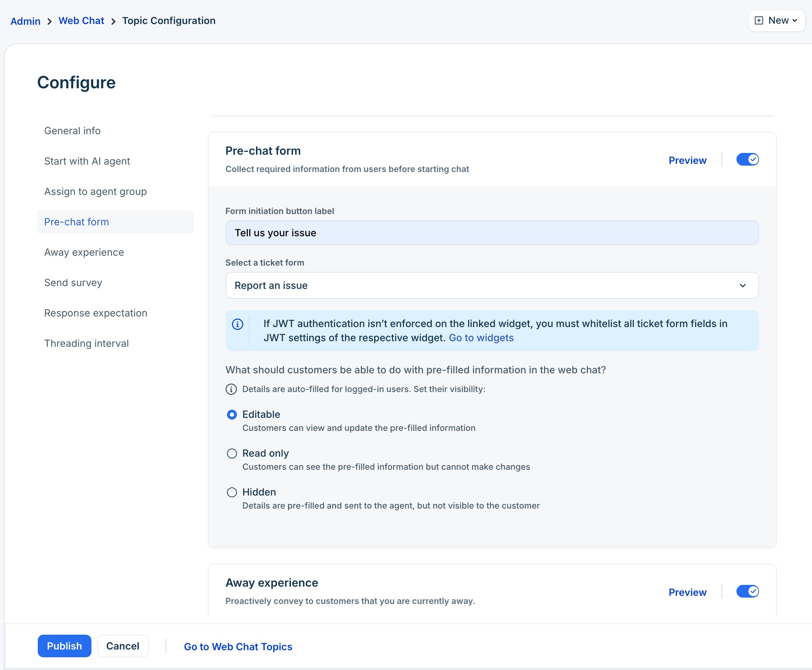Choose the Hidden visibility option
Image resolution: width=812 pixels, height=670 pixels.
coord(232,492)
